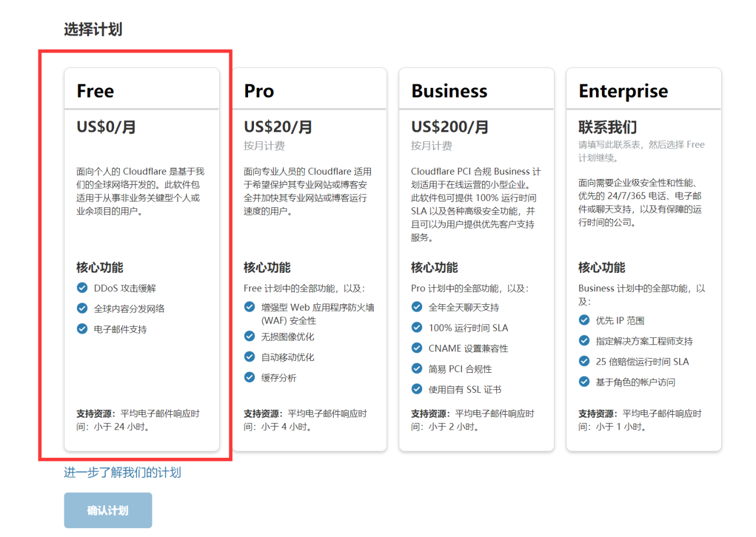This screenshot has width=756, height=537.
Task: Click the 电子邮件支持 feature text
Action: (120, 330)
